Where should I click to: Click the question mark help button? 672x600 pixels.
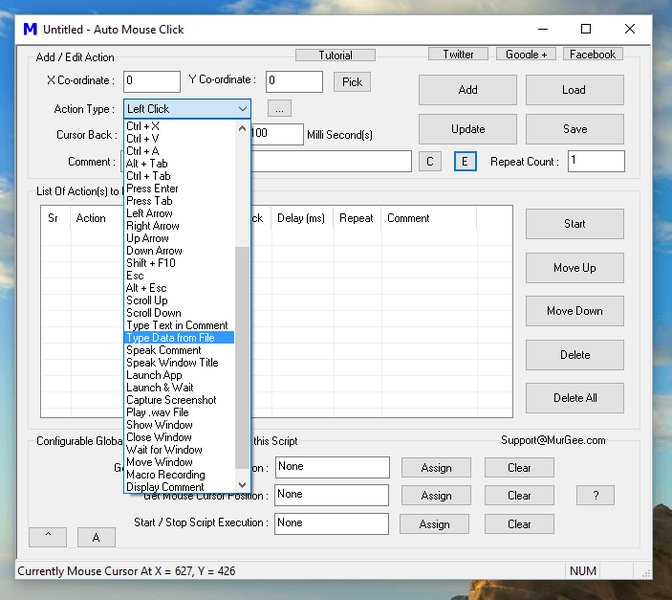pos(595,495)
